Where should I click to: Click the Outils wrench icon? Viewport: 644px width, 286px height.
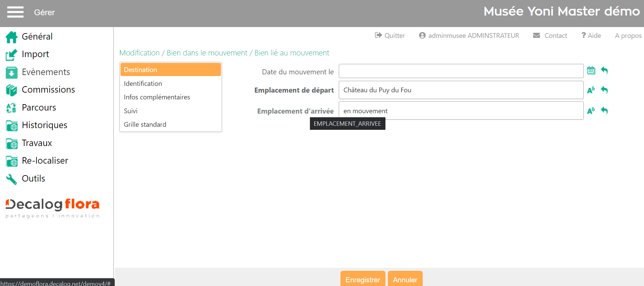(x=12, y=179)
